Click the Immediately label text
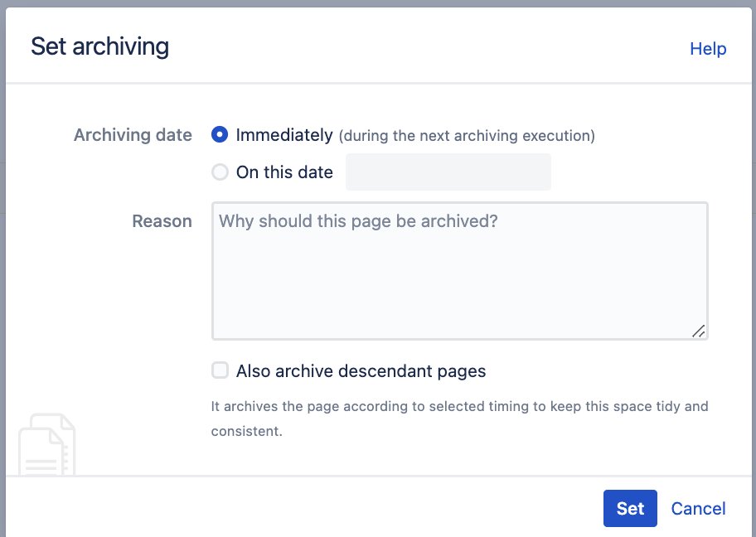Viewport: 756px width, 537px height. [284, 135]
